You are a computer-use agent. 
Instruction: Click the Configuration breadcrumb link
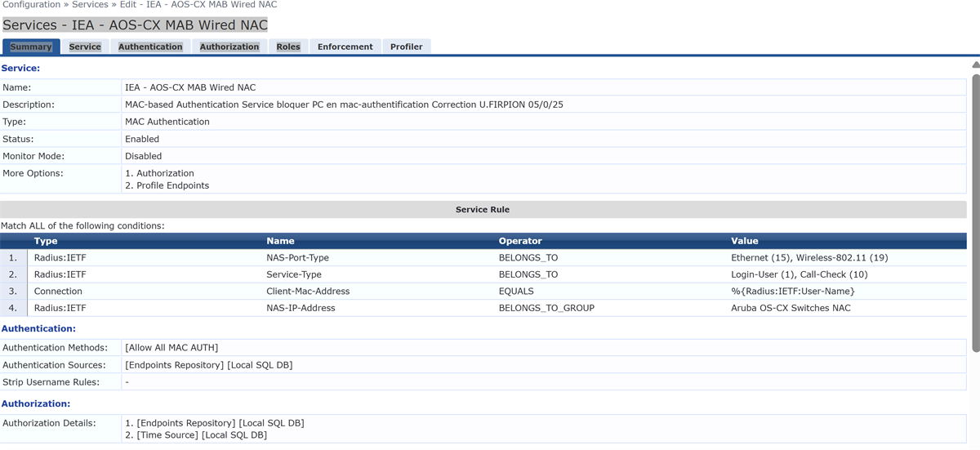pyautogui.click(x=31, y=5)
